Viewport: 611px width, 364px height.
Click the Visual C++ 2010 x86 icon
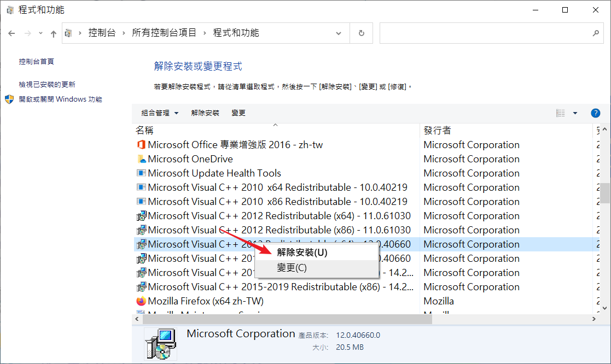(x=141, y=202)
